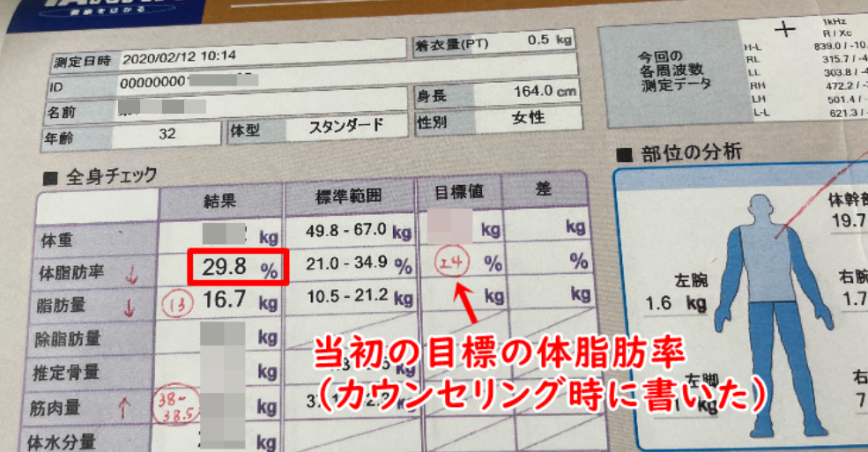868x452 pixels.
Task: Select the RL 315.7 measurement row
Action: [x=806, y=59]
